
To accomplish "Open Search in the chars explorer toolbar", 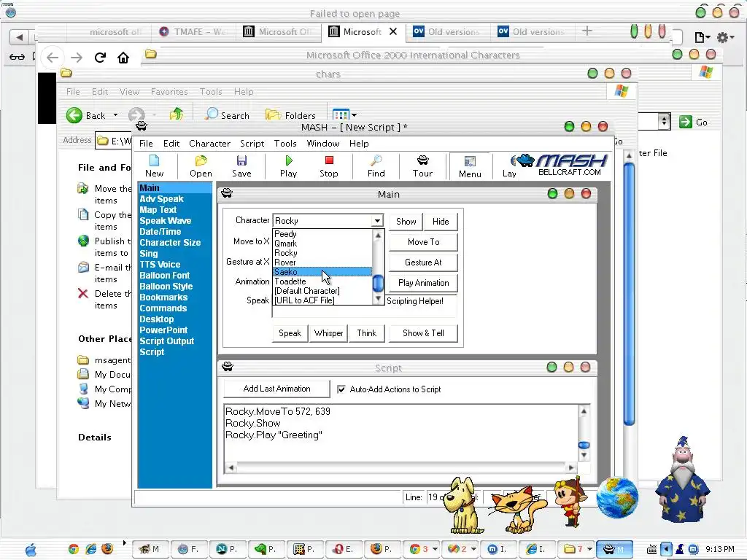I will click(x=228, y=114).
